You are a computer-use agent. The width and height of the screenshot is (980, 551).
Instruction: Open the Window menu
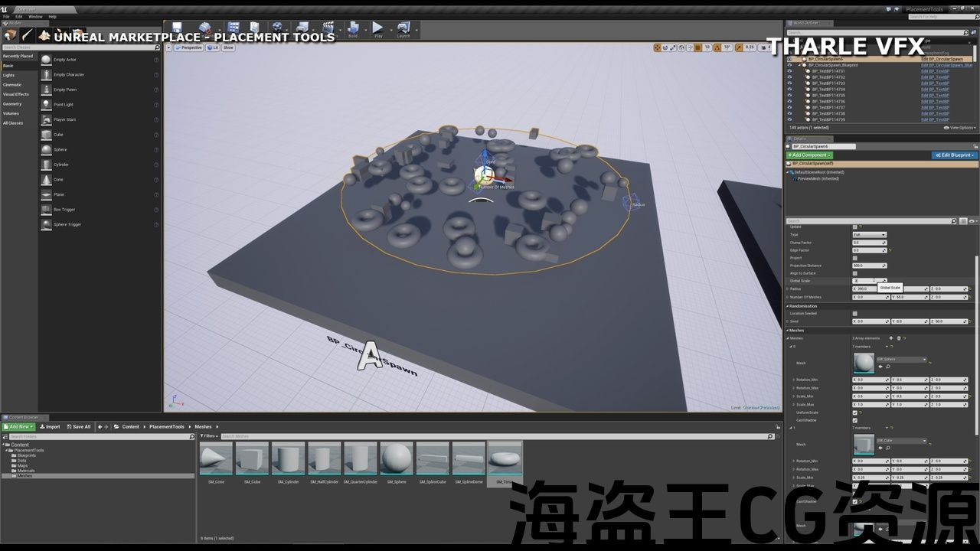point(35,16)
